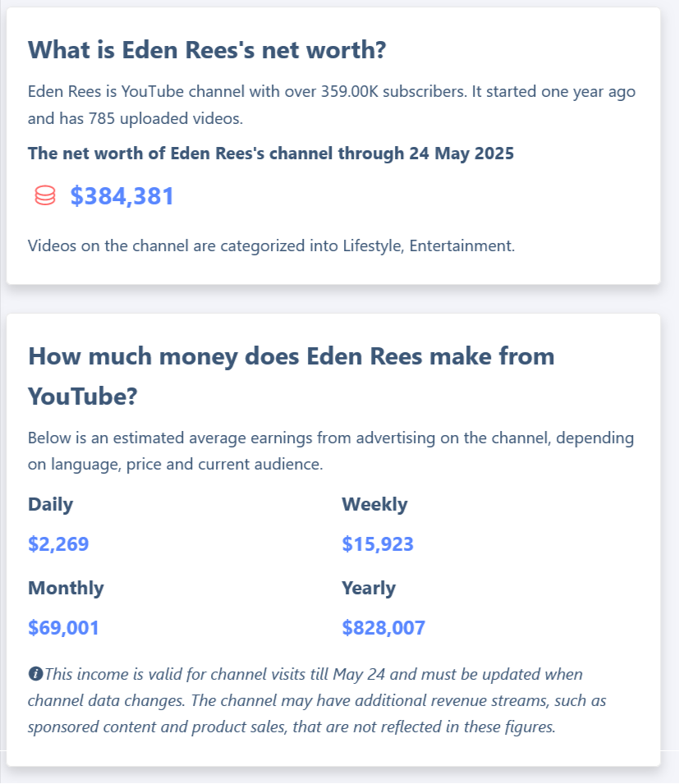Click the Daily earnings label

coord(50,504)
